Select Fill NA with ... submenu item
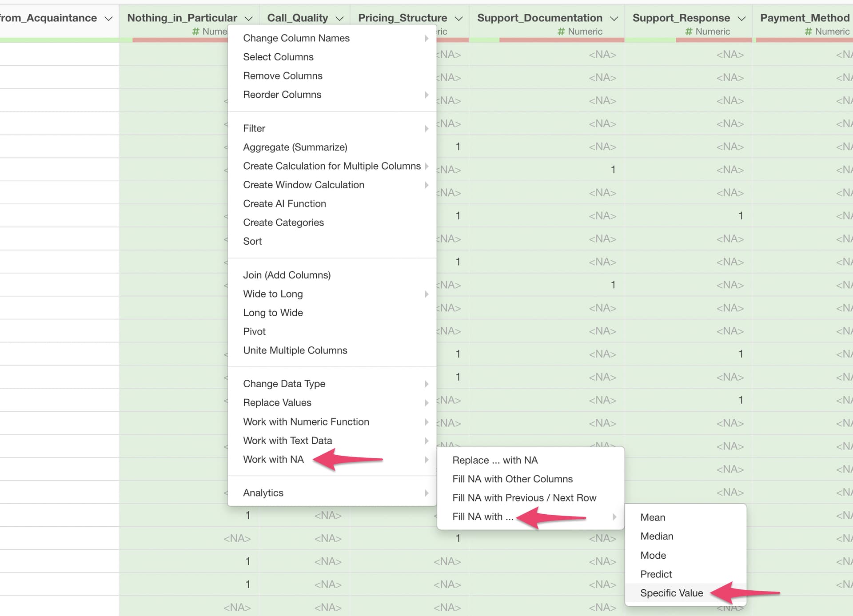This screenshot has height=616, width=853. (x=482, y=517)
